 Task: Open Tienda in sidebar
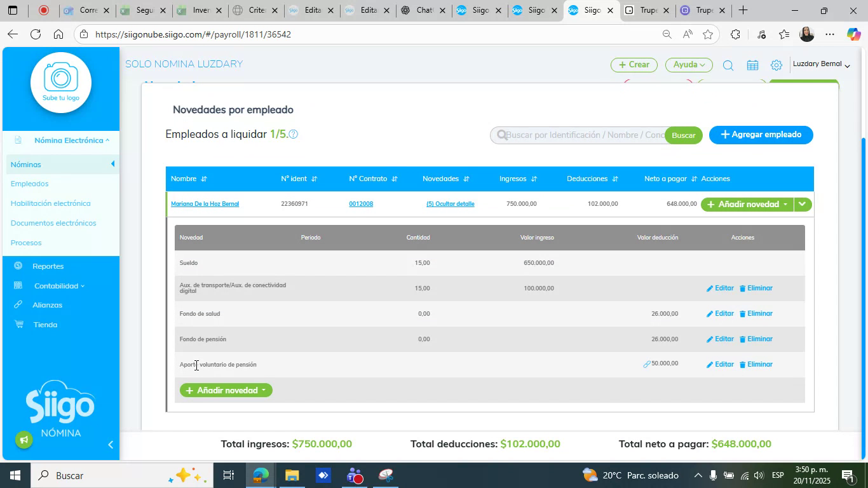tap(45, 325)
